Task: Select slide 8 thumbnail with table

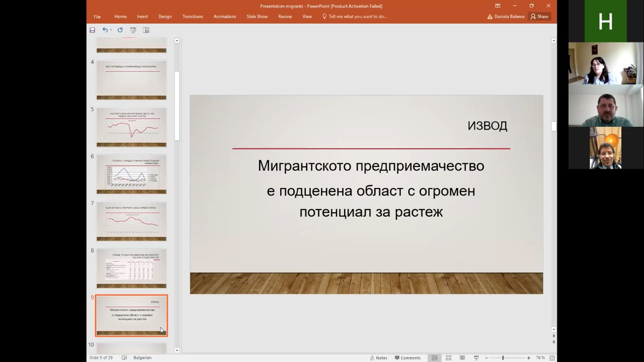Action: tap(132, 269)
